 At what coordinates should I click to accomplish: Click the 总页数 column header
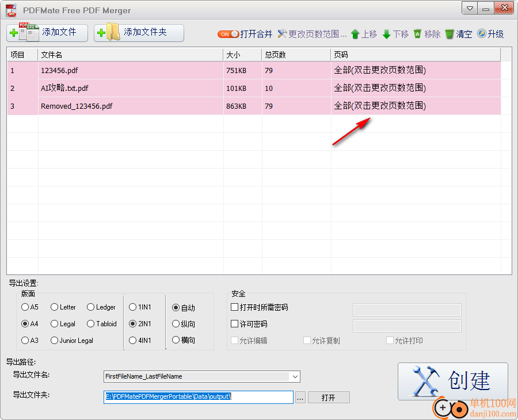coord(296,55)
